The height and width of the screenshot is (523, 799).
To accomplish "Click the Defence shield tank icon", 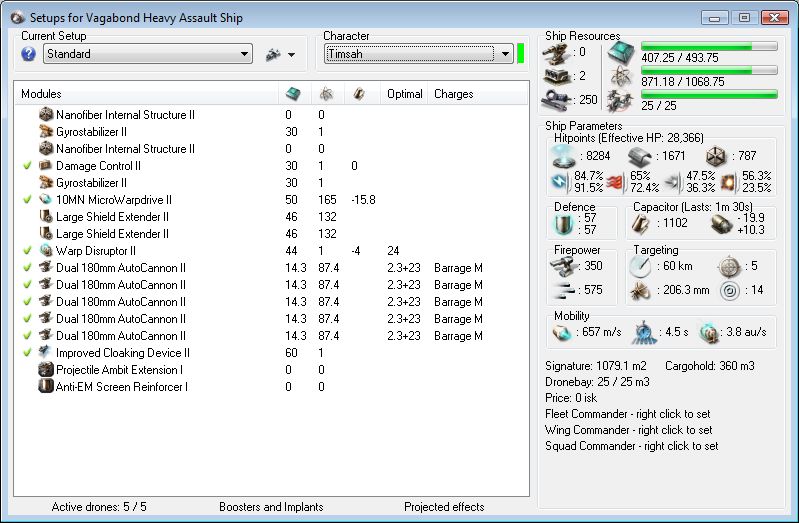I will click(564, 224).
